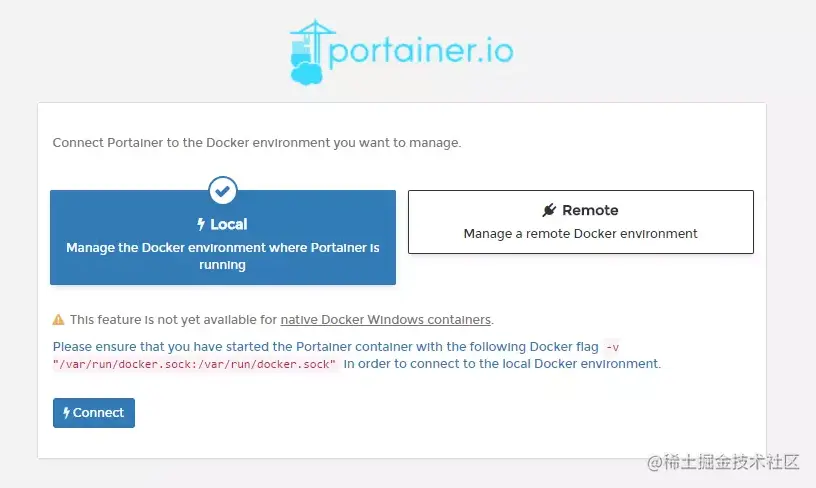This screenshot has width=816, height=488.
Task: Click the '-v' flag code text
Action: coord(613,347)
